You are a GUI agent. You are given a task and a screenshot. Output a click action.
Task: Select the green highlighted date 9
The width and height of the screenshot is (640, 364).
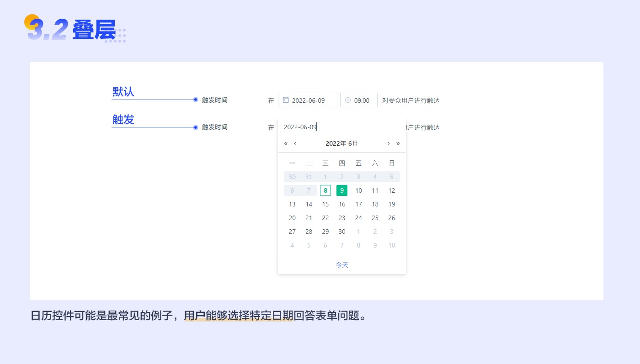(x=342, y=190)
